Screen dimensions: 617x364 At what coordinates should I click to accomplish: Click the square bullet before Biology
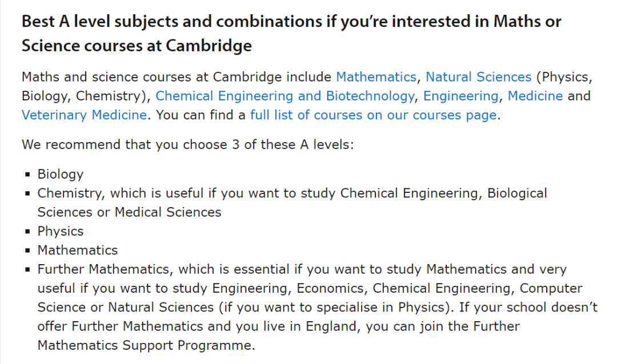(27, 175)
